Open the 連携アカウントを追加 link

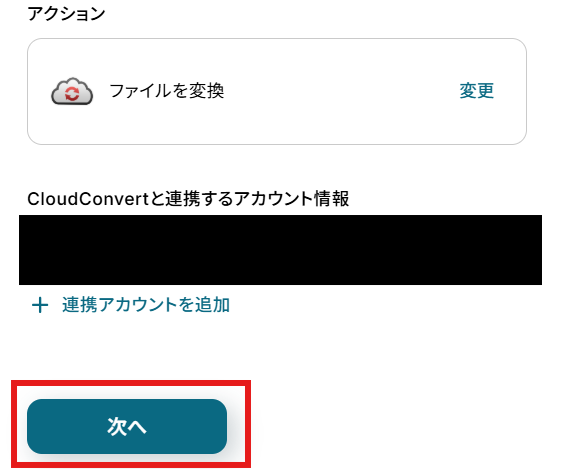[x=146, y=305]
